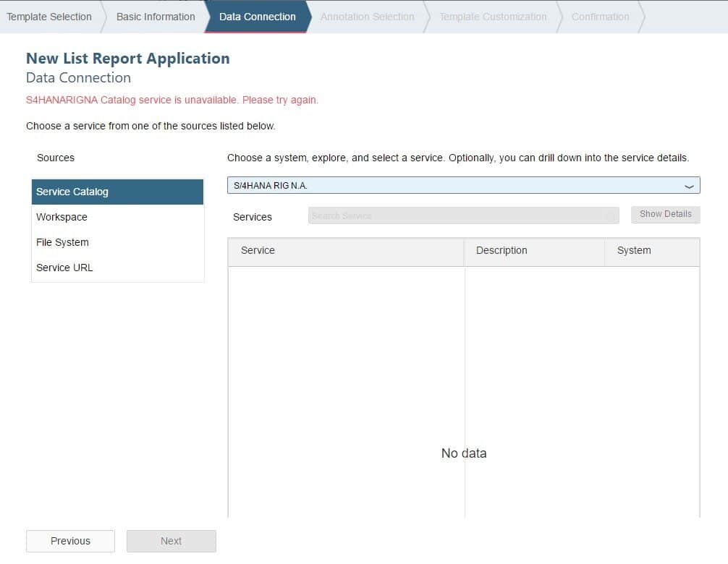Select the Service URL source option
The image size is (728, 564).
point(117,268)
